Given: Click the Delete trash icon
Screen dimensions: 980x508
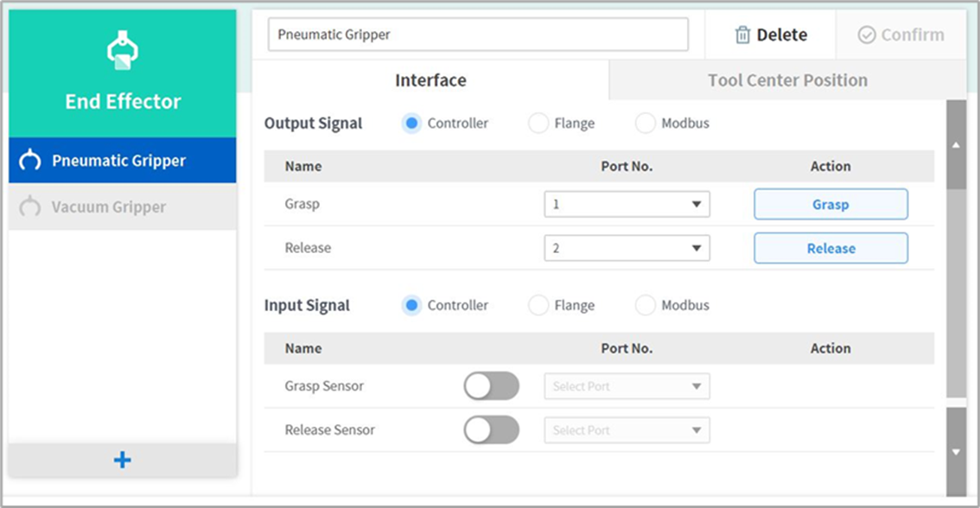Looking at the screenshot, I should click(742, 35).
